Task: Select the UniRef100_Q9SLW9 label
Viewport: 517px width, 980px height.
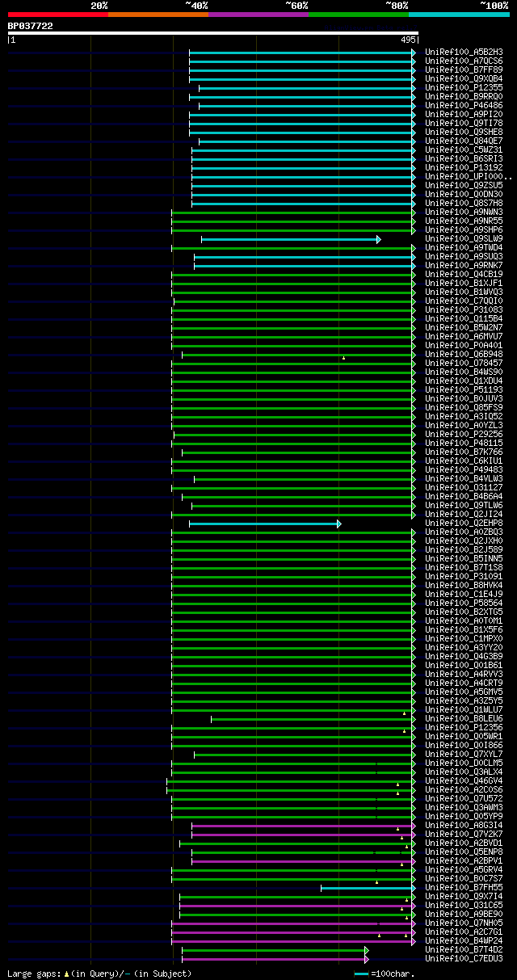Action: [464, 238]
